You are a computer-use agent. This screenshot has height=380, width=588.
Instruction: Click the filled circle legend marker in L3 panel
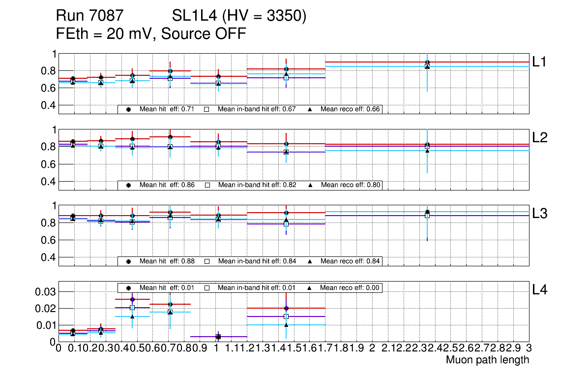(x=129, y=261)
